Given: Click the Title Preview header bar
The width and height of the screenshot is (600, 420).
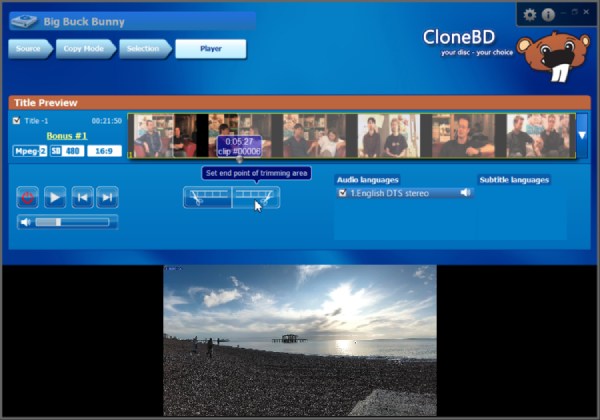Looking at the screenshot, I should point(300,103).
